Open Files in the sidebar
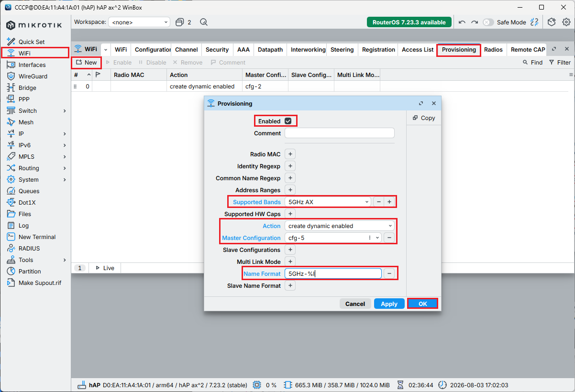The width and height of the screenshot is (575, 392). [x=25, y=214]
